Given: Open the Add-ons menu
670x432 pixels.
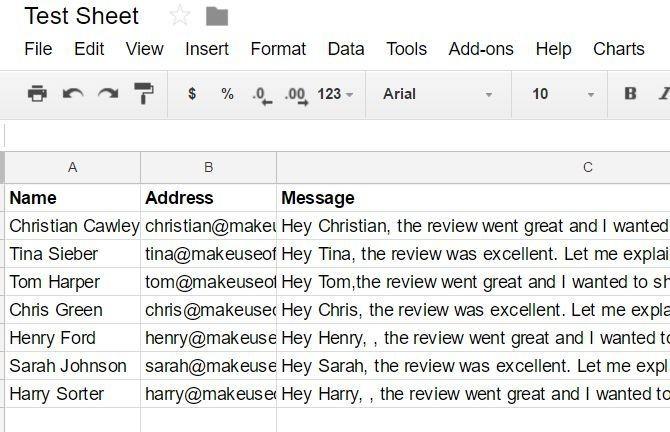Looking at the screenshot, I should coord(481,48).
